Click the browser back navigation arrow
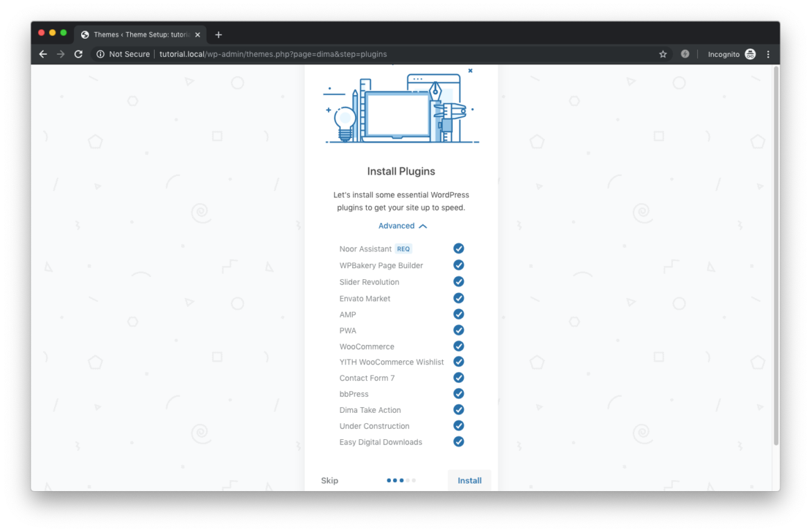 tap(42, 53)
